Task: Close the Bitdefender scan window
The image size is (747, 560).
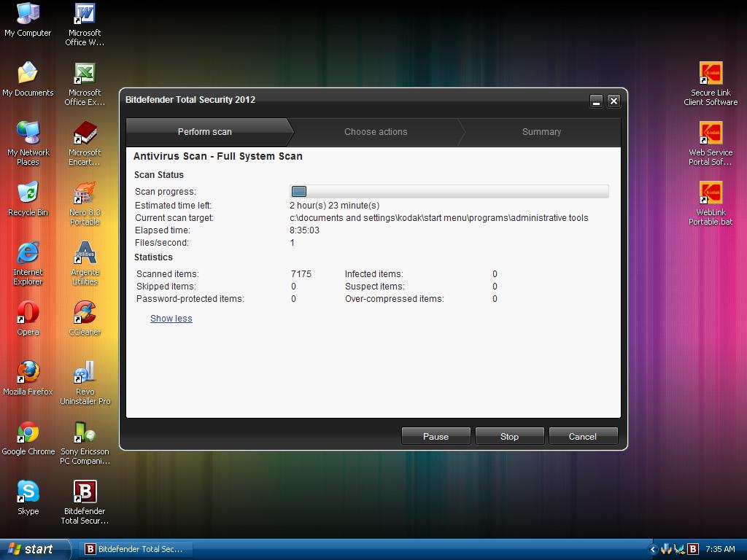Action: click(614, 101)
